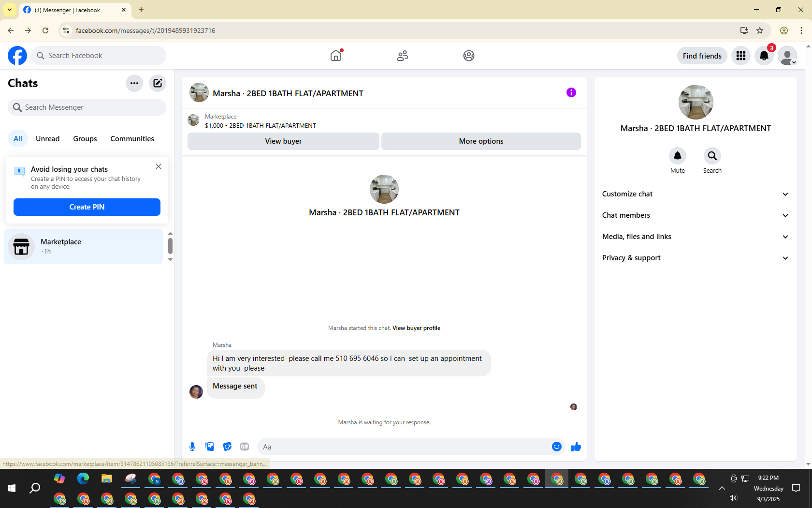
Task: Focus the Search Facebook field
Action: 99,56
